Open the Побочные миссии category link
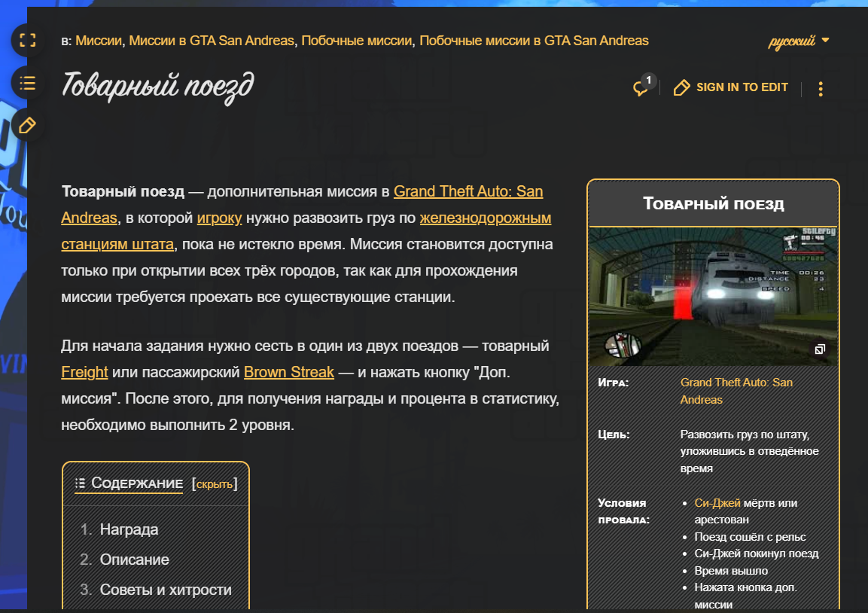 click(x=357, y=41)
